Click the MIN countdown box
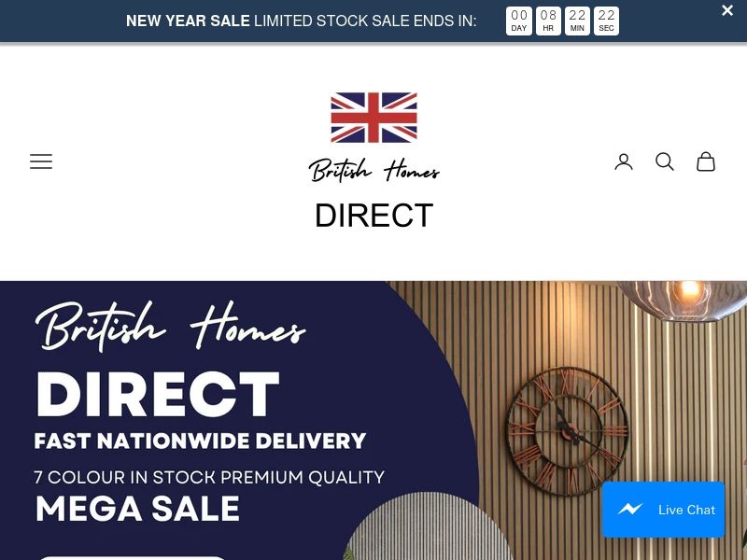 (577, 21)
